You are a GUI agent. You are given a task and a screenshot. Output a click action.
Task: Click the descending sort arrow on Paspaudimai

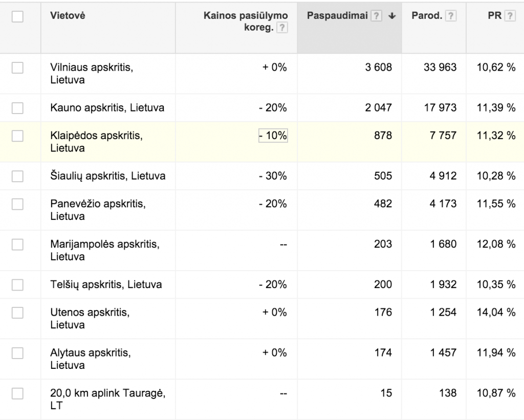click(391, 15)
